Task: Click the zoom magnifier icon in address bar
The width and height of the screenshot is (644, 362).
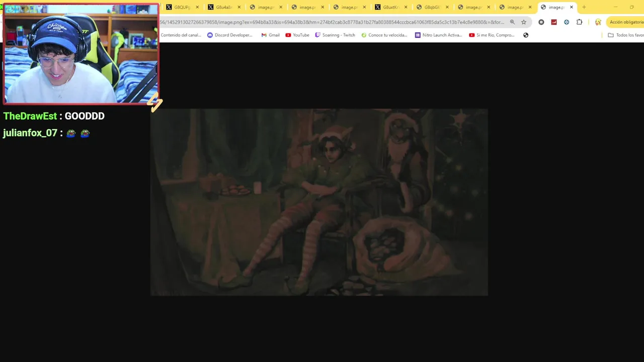Action: pyautogui.click(x=512, y=22)
